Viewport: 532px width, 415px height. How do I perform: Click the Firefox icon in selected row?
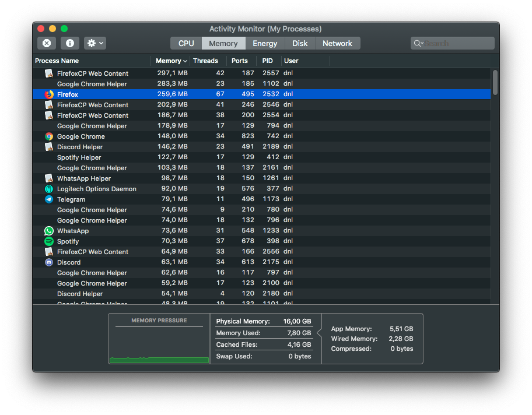click(49, 94)
